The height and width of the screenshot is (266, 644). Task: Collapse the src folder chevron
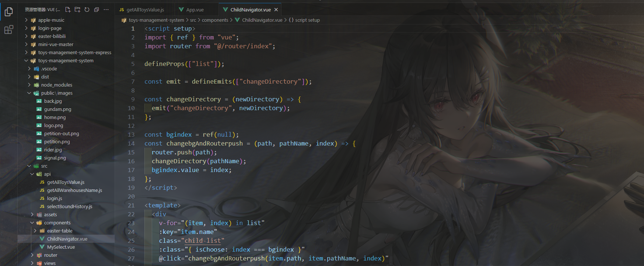tap(29, 166)
